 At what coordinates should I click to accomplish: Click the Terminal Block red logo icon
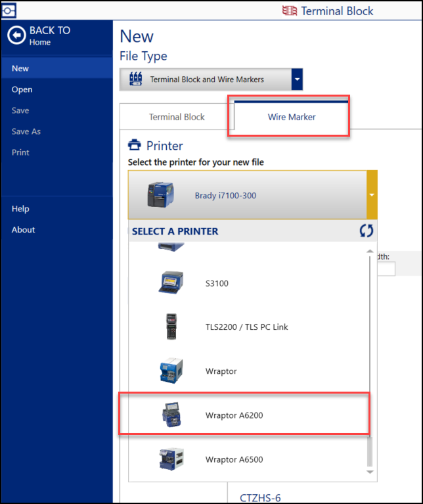[x=290, y=11]
